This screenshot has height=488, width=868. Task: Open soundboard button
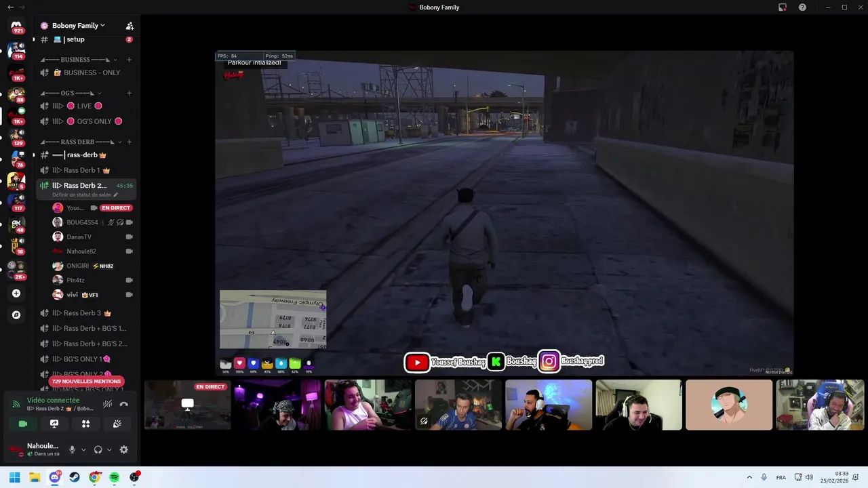pos(117,424)
